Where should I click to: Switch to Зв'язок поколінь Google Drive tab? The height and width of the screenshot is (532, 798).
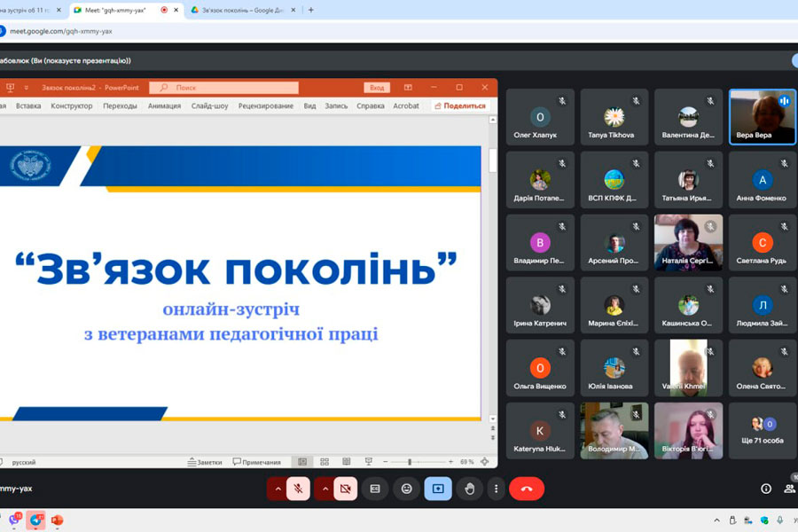point(244,10)
